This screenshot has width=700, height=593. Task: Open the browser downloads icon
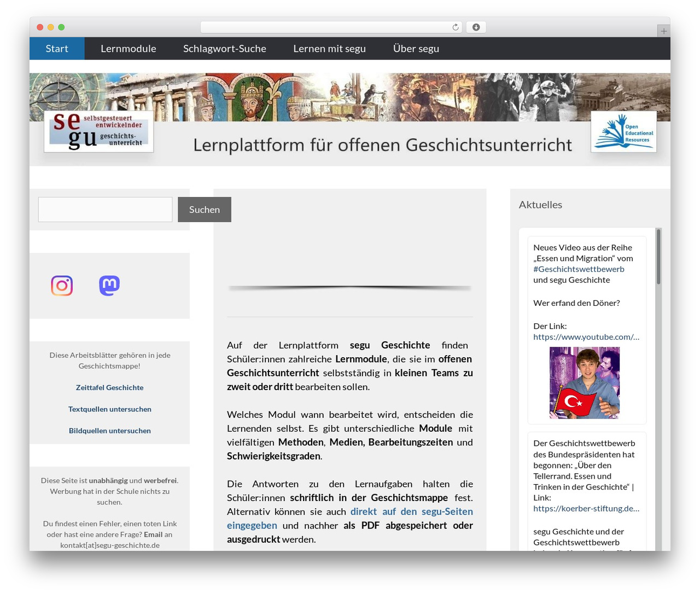click(476, 27)
